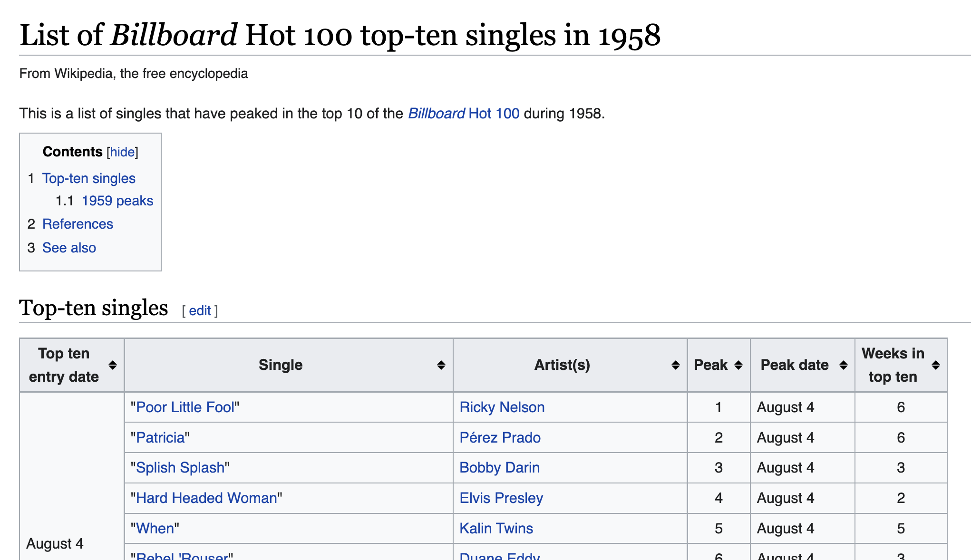971x560 pixels.
Task: Jump to 1959 peaks section
Action: pos(117,200)
